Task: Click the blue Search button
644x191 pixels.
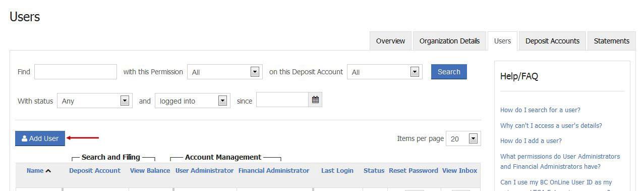Action: point(449,72)
